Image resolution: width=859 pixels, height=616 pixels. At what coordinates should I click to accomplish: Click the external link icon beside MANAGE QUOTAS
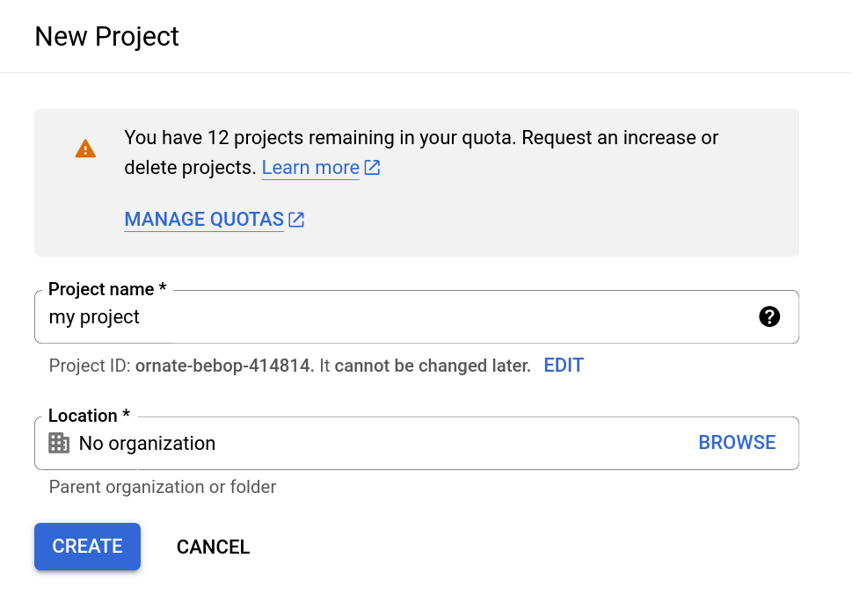click(297, 220)
